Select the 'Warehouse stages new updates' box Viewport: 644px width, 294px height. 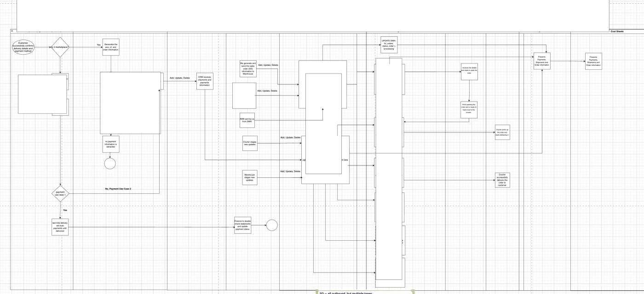pos(250,177)
